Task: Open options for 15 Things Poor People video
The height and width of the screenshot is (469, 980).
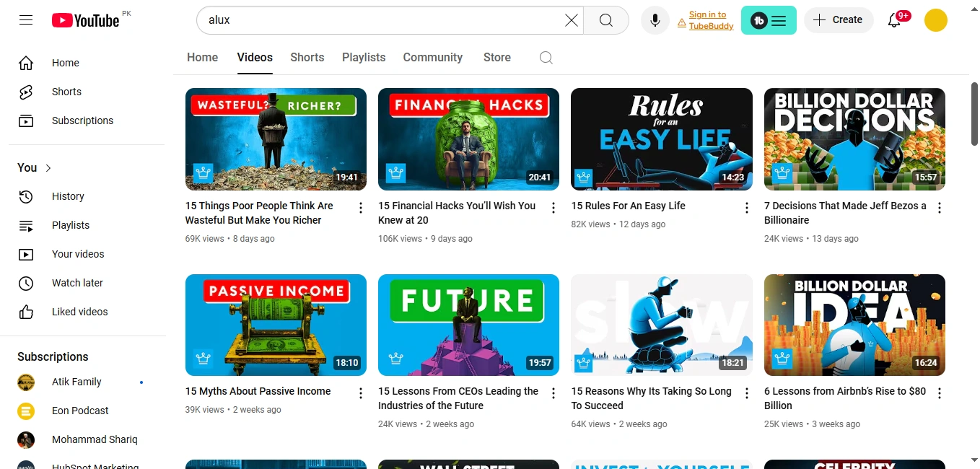Action: tap(361, 208)
